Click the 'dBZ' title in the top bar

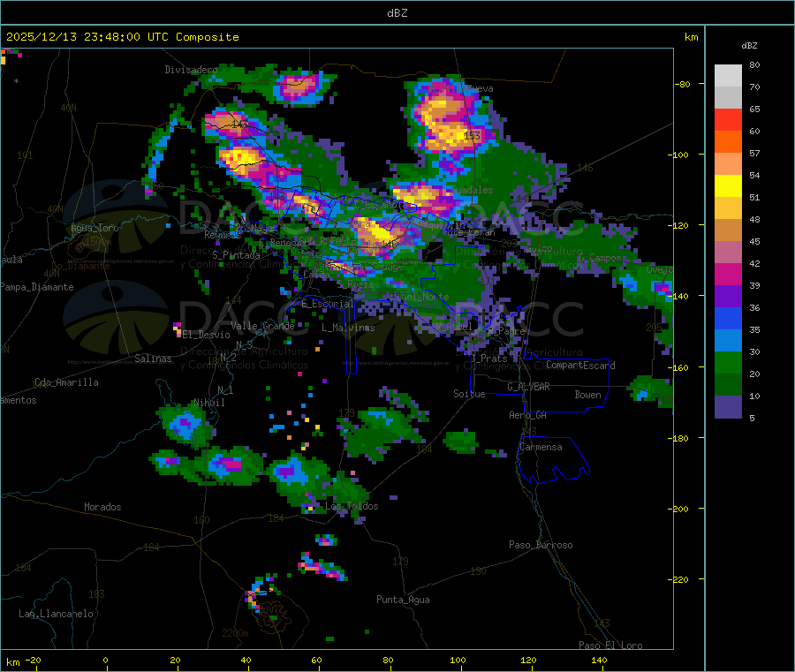[x=397, y=13]
